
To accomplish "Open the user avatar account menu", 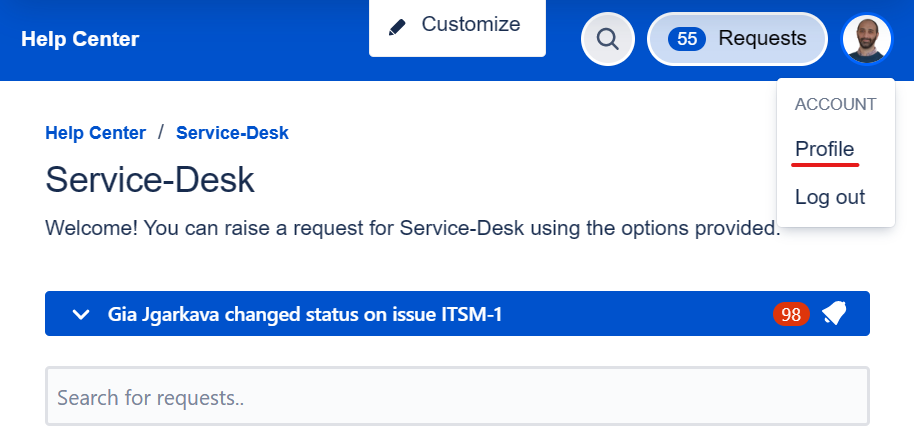I will pos(867,39).
